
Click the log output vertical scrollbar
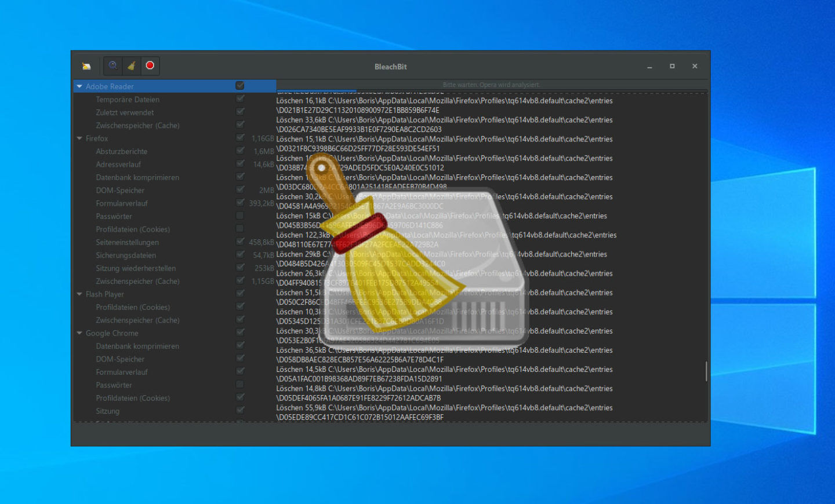click(x=706, y=371)
